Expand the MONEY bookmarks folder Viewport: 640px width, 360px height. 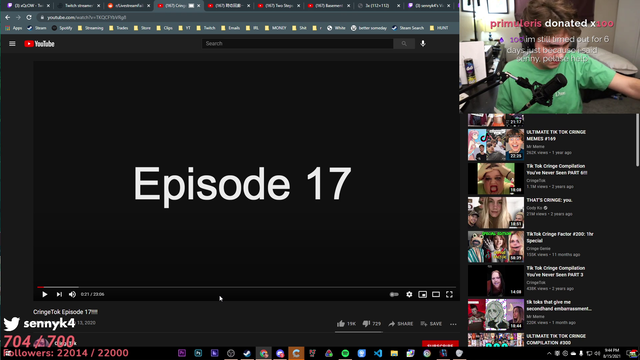tap(276, 28)
